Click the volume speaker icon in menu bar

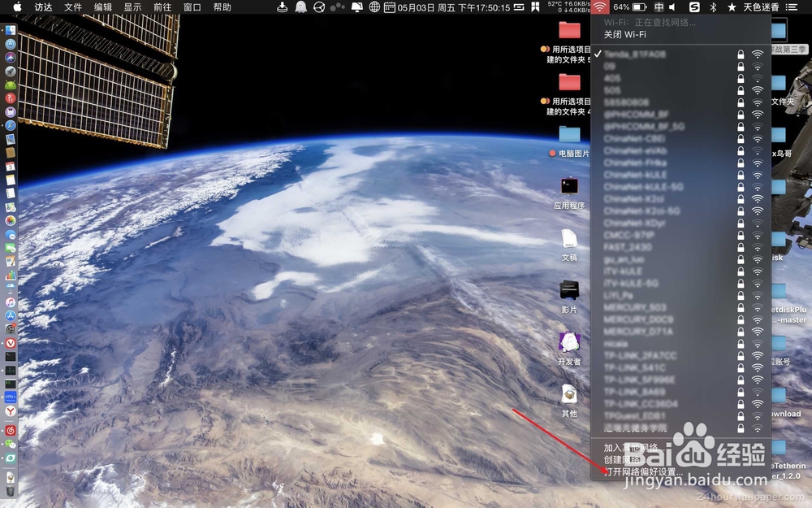(672, 7)
